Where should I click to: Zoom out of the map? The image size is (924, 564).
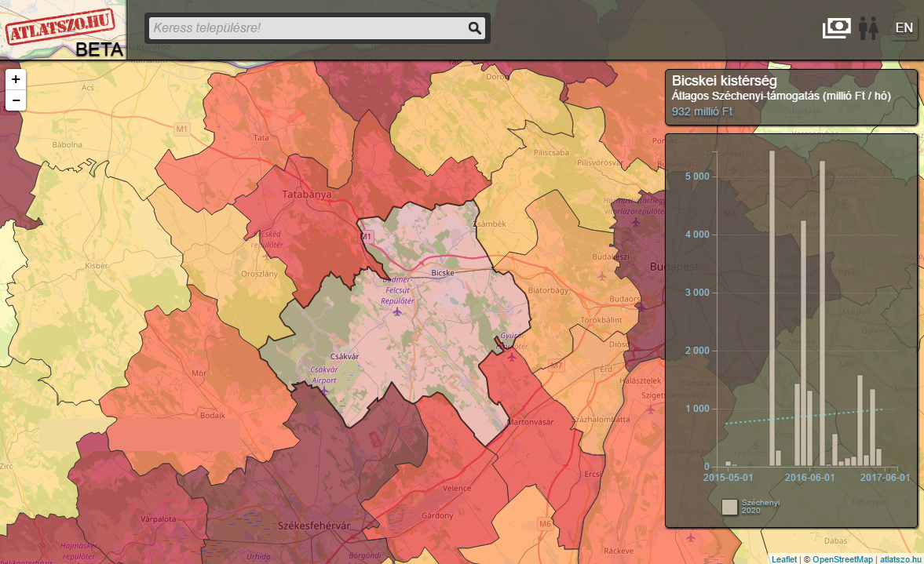pos(16,100)
